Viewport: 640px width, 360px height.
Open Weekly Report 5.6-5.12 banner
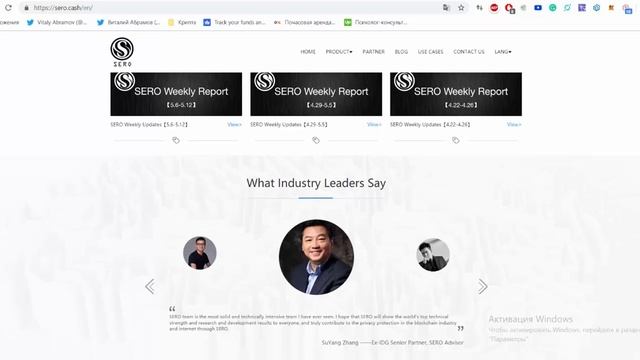(x=176, y=94)
